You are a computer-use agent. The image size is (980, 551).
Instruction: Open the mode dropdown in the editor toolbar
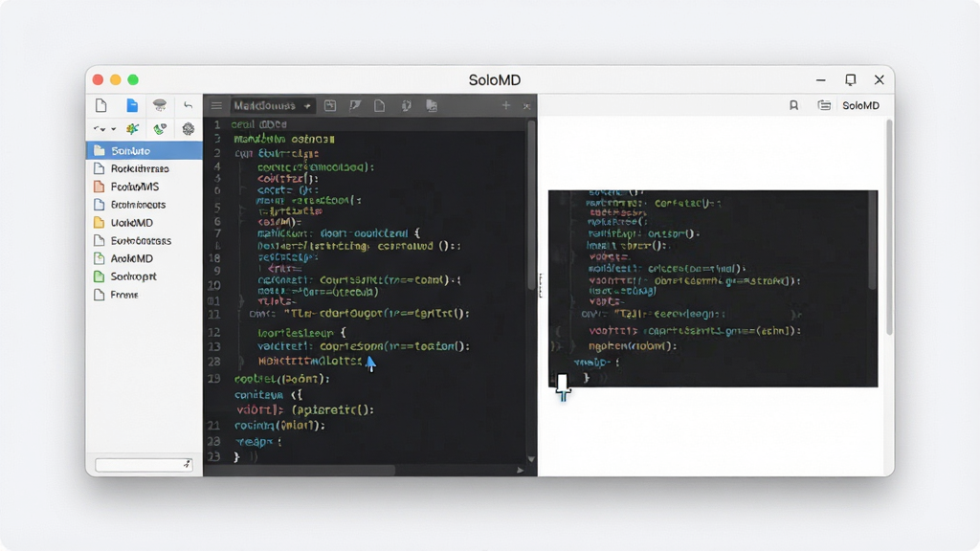tap(273, 105)
